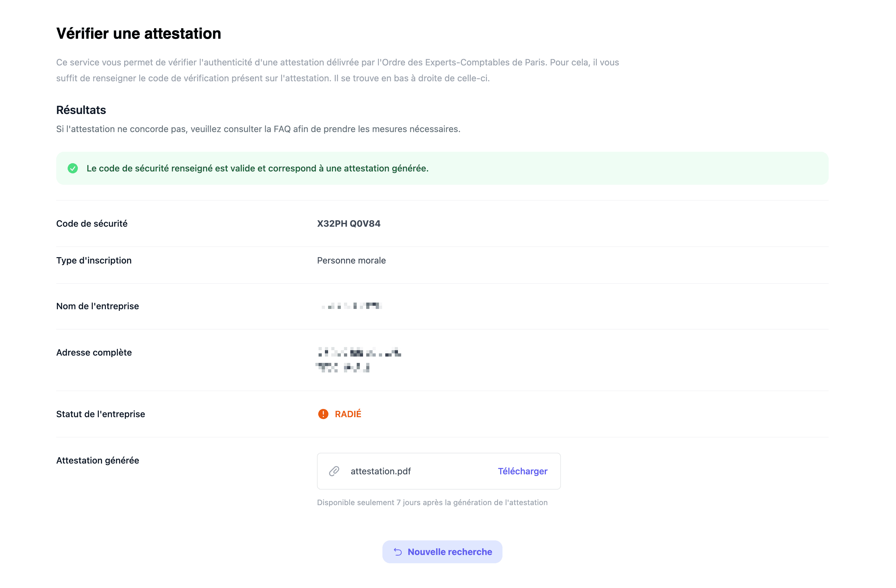Click the FAQ instruction sentence under Résultats
Viewport: 896px width, 588px height.
[x=258, y=129]
